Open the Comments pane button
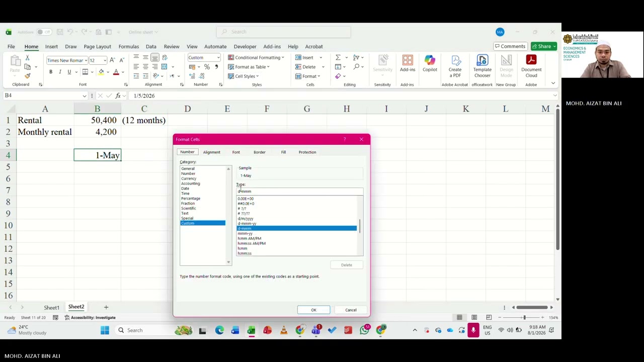 tap(510, 46)
